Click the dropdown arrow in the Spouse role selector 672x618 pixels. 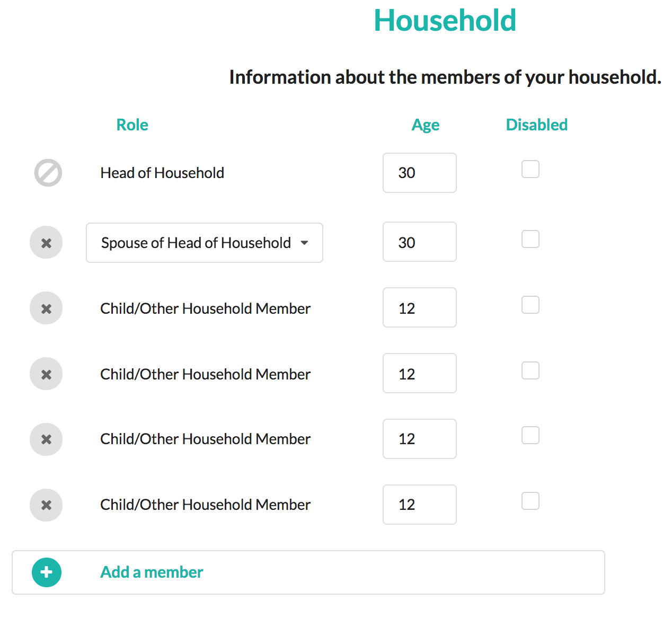point(304,243)
